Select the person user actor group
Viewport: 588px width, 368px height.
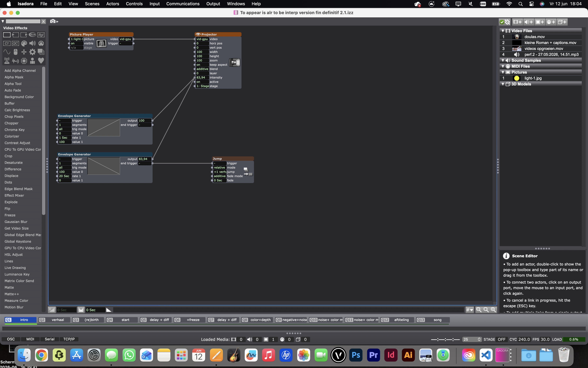(x=32, y=61)
